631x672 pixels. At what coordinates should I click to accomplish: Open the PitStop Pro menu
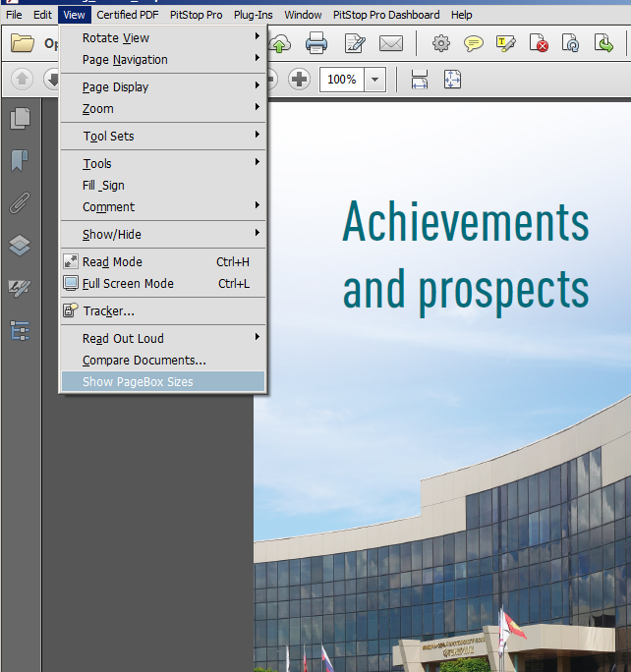coord(195,15)
